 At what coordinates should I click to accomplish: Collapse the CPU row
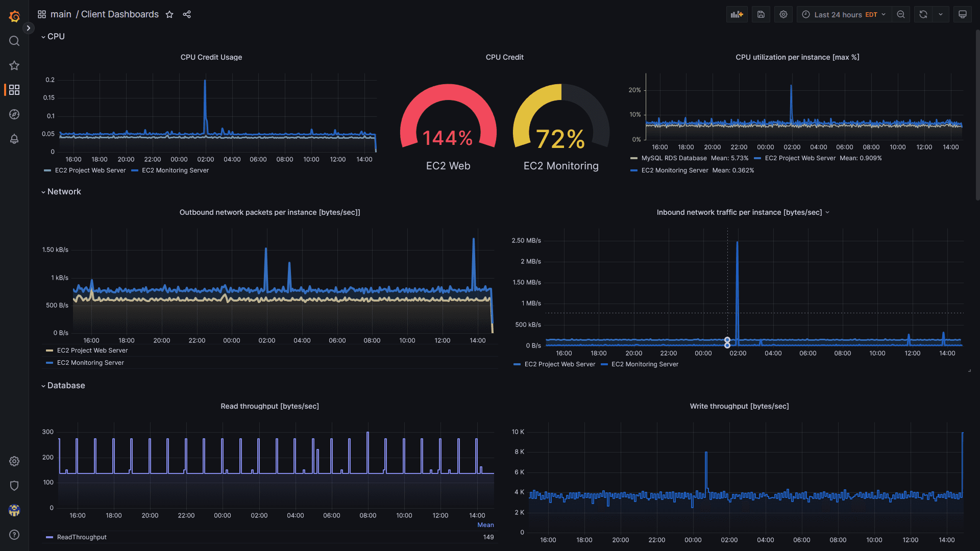(x=53, y=37)
